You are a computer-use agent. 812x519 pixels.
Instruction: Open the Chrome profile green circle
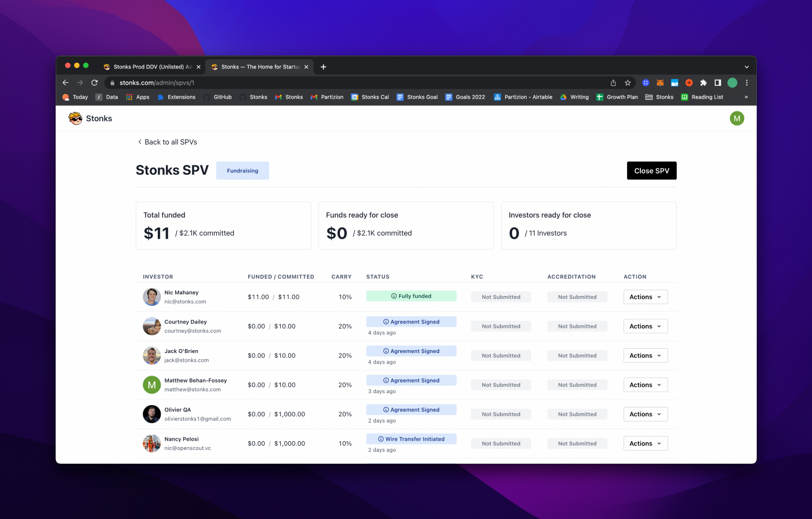pos(732,83)
